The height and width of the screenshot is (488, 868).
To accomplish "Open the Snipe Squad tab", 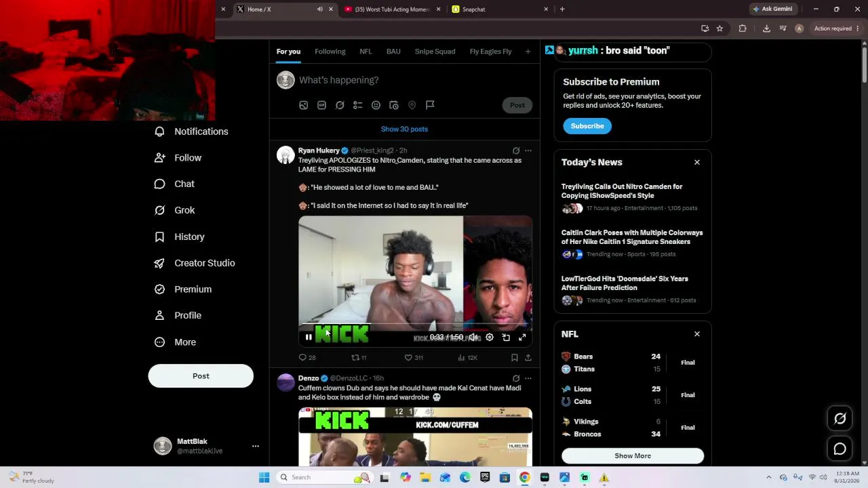I will tap(435, 52).
